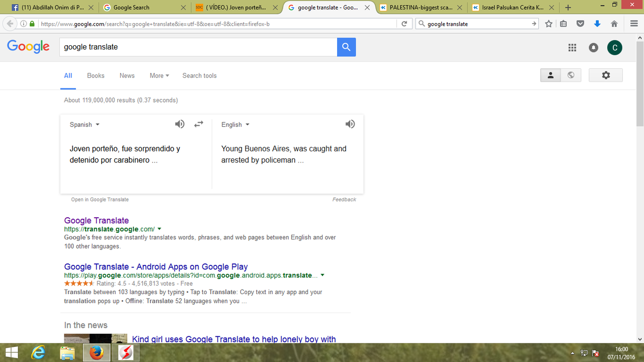Click the Google logo
This screenshot has width=644, height=362.
tap(28, 47)
